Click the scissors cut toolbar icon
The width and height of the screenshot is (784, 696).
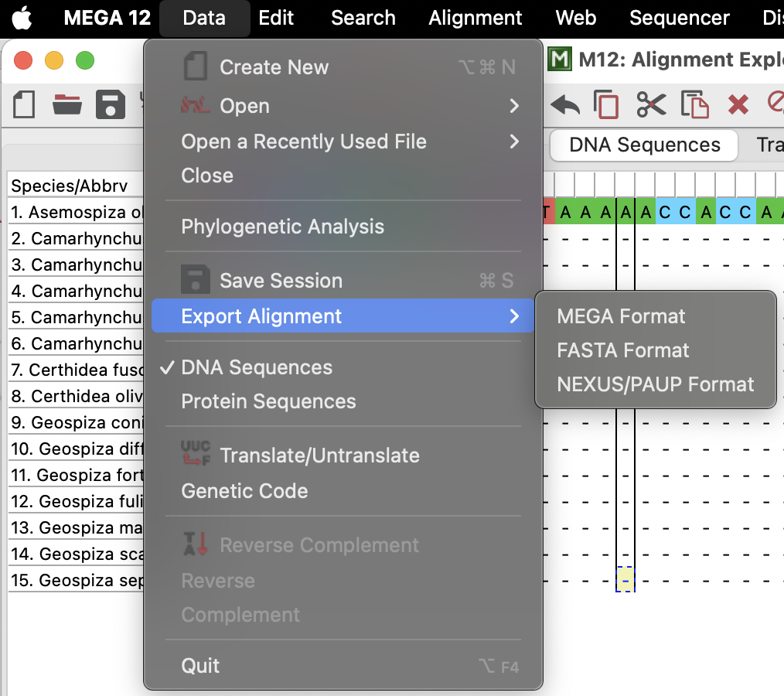651,104
